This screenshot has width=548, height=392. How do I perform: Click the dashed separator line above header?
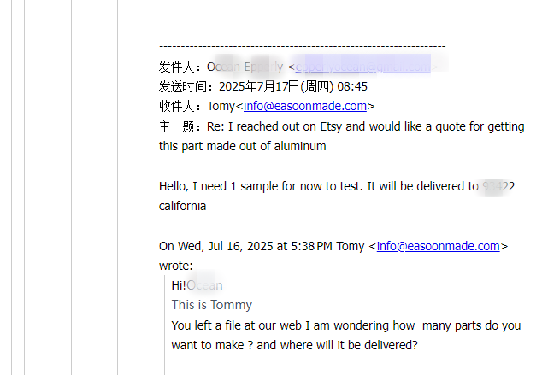302,46
